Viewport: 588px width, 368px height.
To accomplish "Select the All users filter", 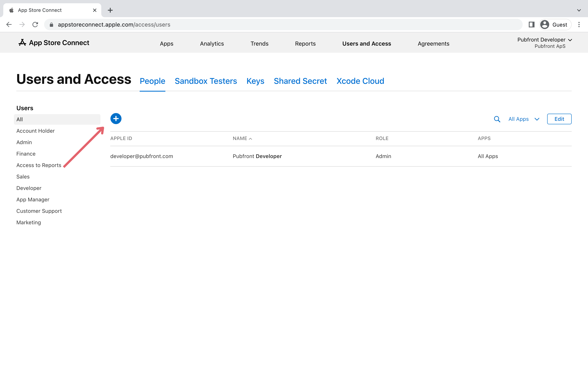I will click(x=57, y=120).
